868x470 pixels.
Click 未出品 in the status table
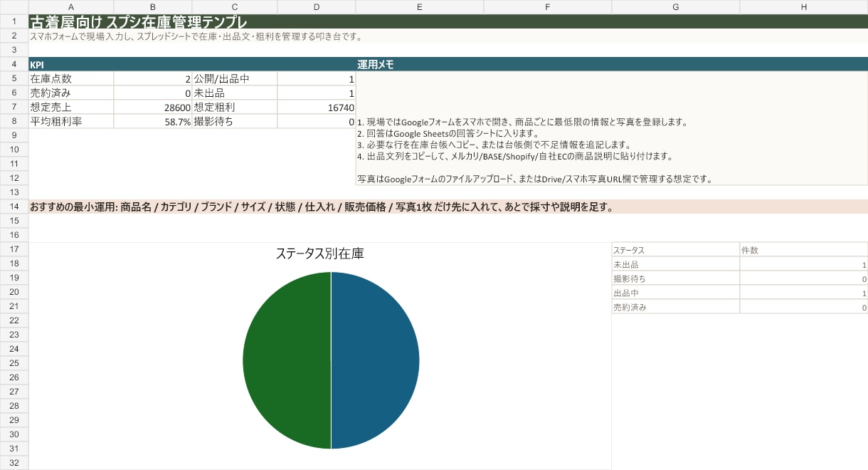[676, 263]
